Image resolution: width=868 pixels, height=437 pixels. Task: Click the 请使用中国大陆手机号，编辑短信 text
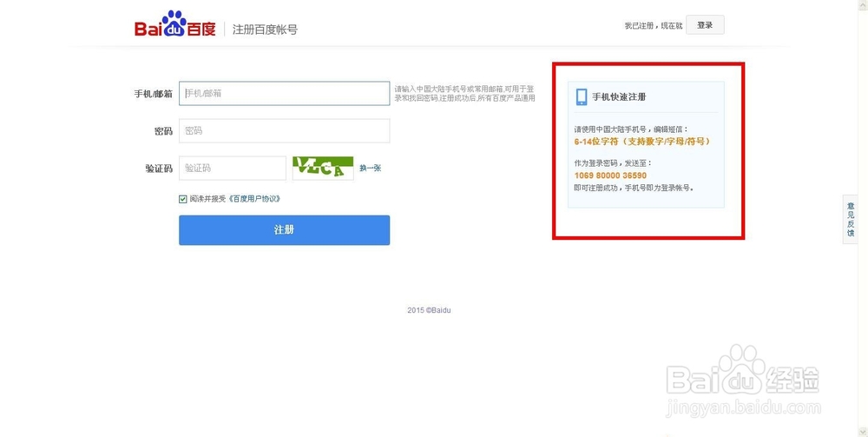(631, 129)
